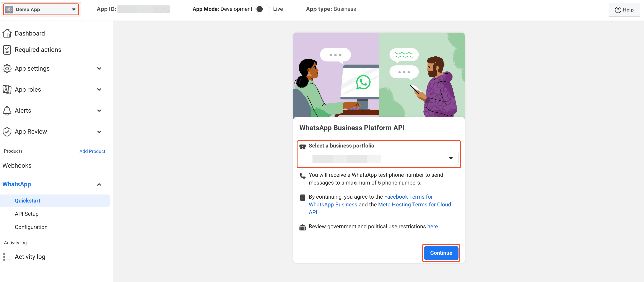The height and width of the screenshot is (282, 644).
Task: Open the Meta Hosting Terms for Cloud link
Action: 380,208
